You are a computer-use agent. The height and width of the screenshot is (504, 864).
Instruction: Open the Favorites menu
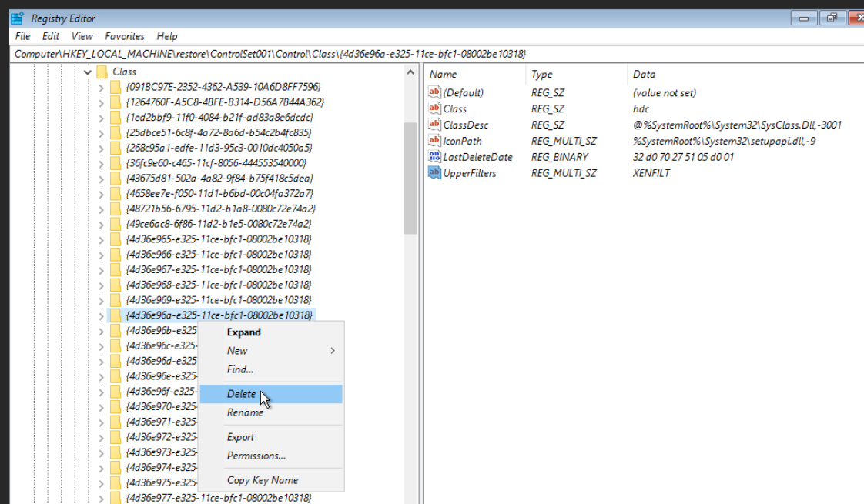(x=125, y=36)
